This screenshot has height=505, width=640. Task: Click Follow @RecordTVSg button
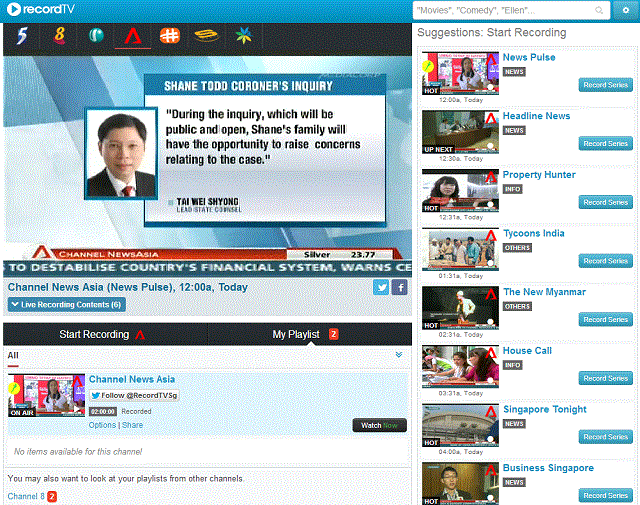[134, 395]
